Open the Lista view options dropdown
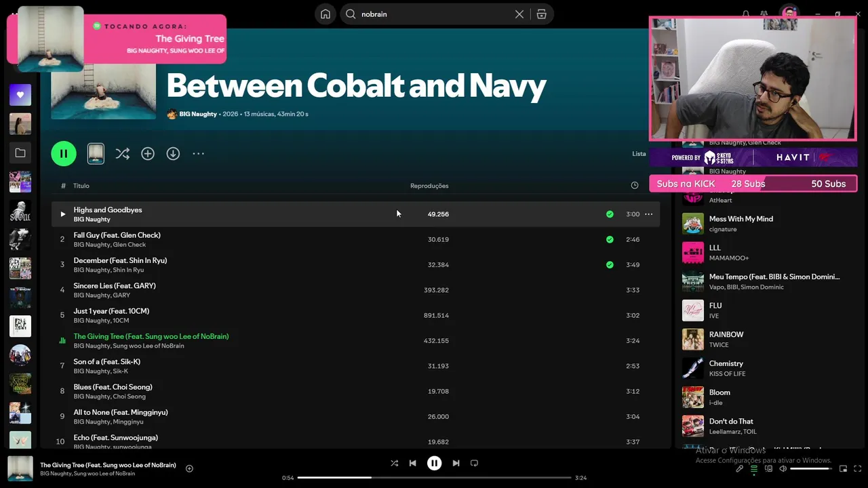Viewport: 868px width, 488px height. pos(639,154)
